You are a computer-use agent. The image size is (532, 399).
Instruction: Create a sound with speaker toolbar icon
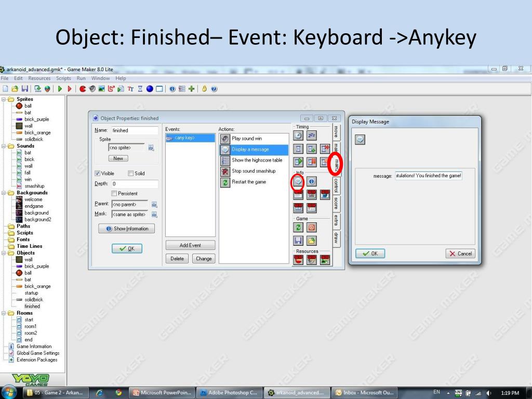pyautogui.click(x=92, y=89)
